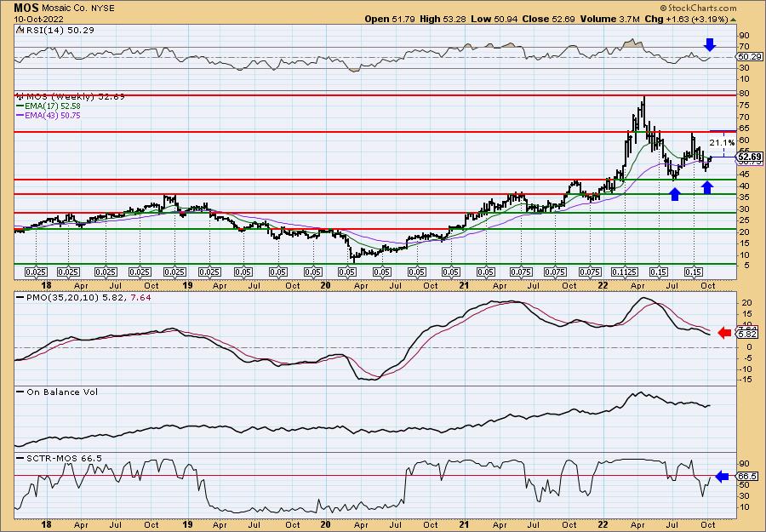
Task: Open the StockCharts.com copyright credit
Action: click(698, 8)
